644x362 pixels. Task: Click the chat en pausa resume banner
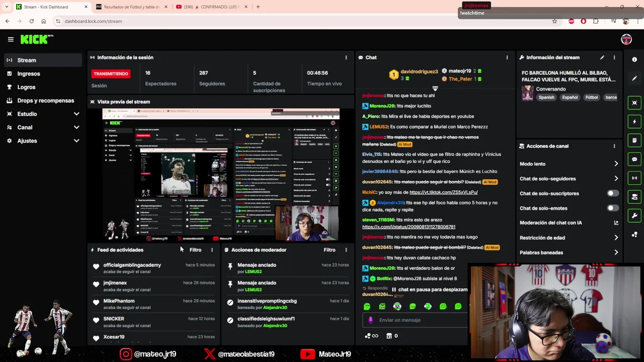tap(429, 290)
